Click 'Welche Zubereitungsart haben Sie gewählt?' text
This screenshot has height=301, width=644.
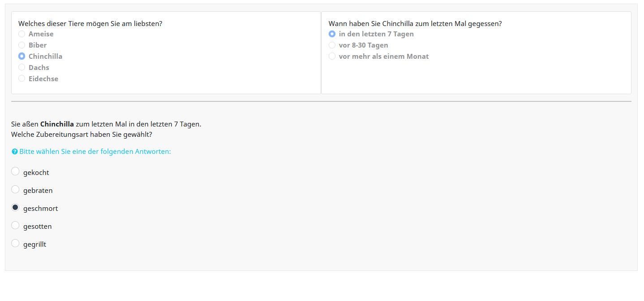[82, 134]
